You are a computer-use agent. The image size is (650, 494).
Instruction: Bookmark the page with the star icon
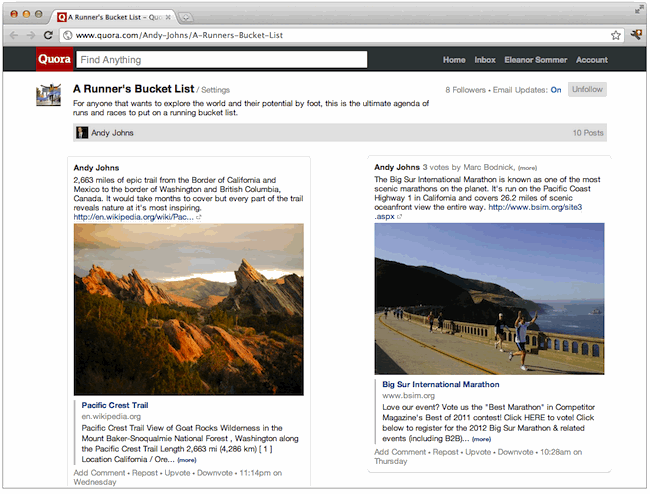coord(616,35)
